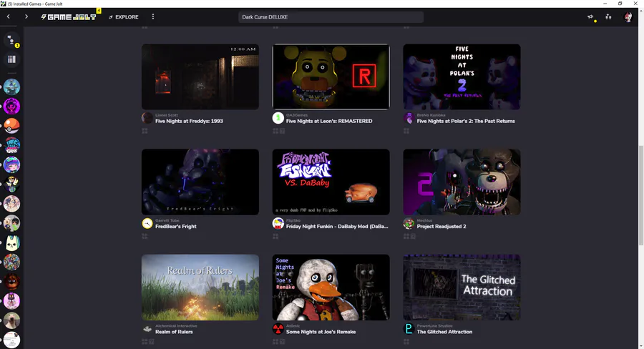This screenshot has width=644, height=349.
Task: Open the white dog community icon
Action: pos(11,320)
